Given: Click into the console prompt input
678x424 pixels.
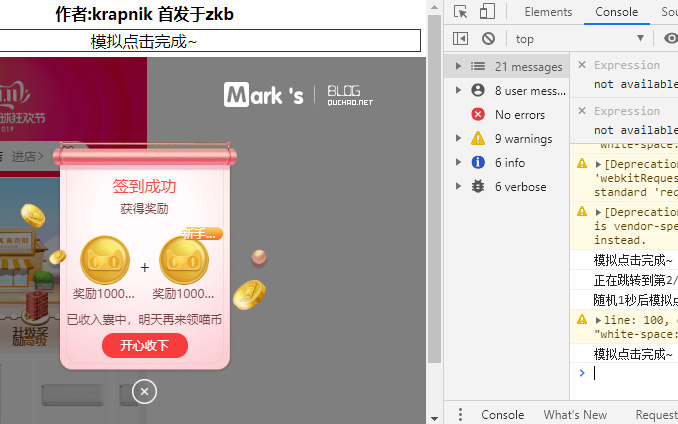Looking at the screenshot, I should click(636, 373).
